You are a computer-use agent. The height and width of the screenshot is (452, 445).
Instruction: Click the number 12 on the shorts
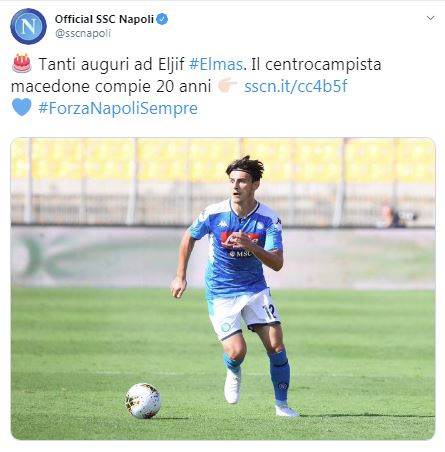pos(270,312)
